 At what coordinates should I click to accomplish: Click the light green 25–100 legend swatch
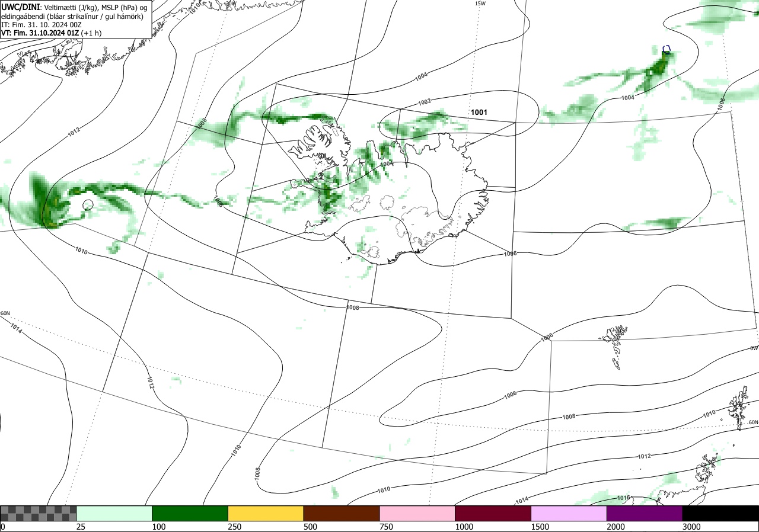coord(114,513)
